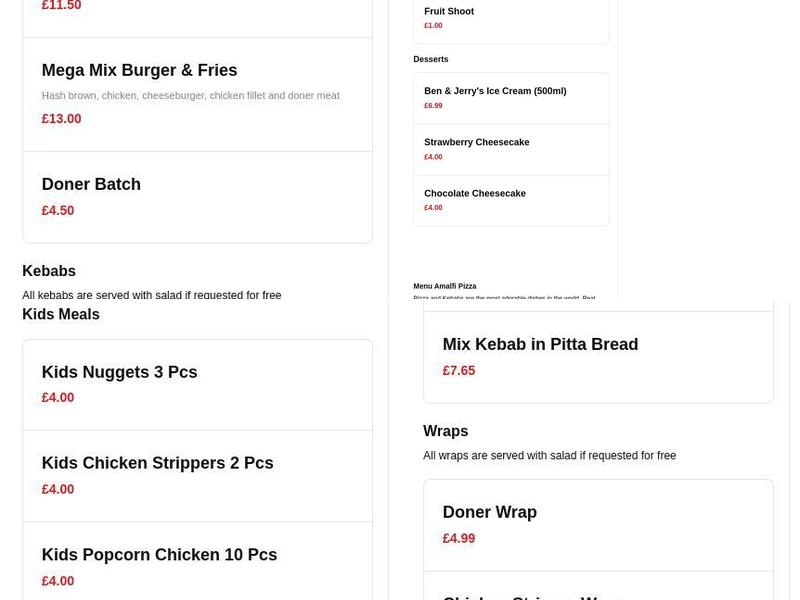Choose Kids Nuggets 3 Pcs

(x=119, y=372)
